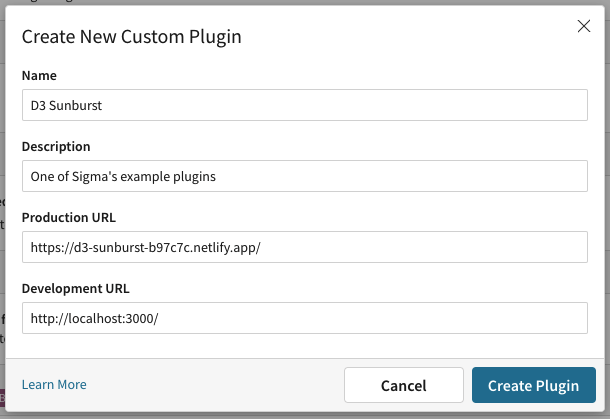Click the 'Production URL' field label
The width and height of the screenshot is (610, 419).
[x=69, y=217]
